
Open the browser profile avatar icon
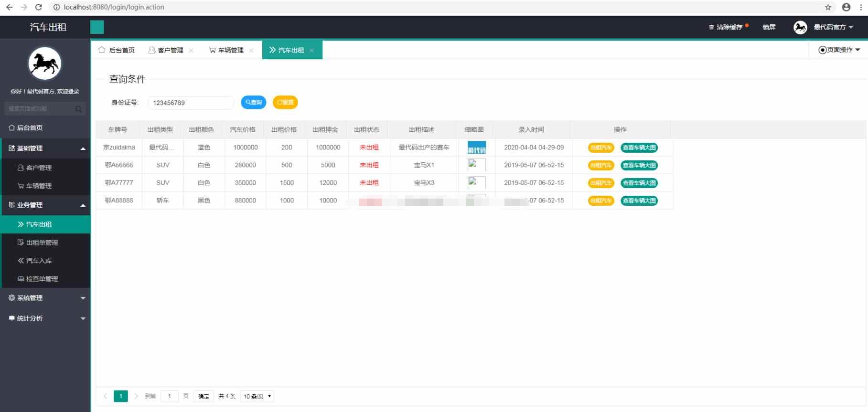tap(846, 7)
